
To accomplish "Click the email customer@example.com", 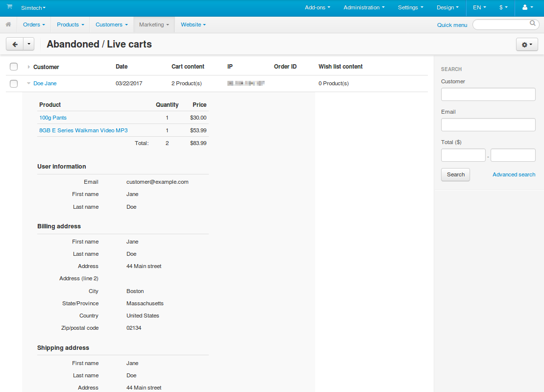I will pyautogui.click(x=157, y=182).
